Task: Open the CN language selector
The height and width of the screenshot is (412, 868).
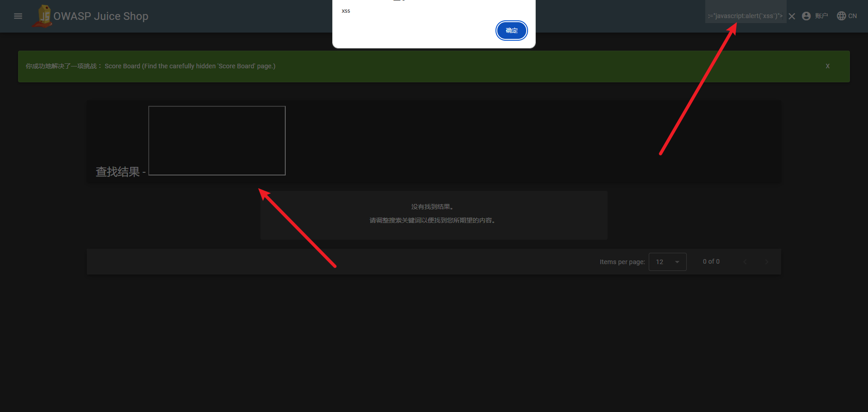Action: coord(847,16)
